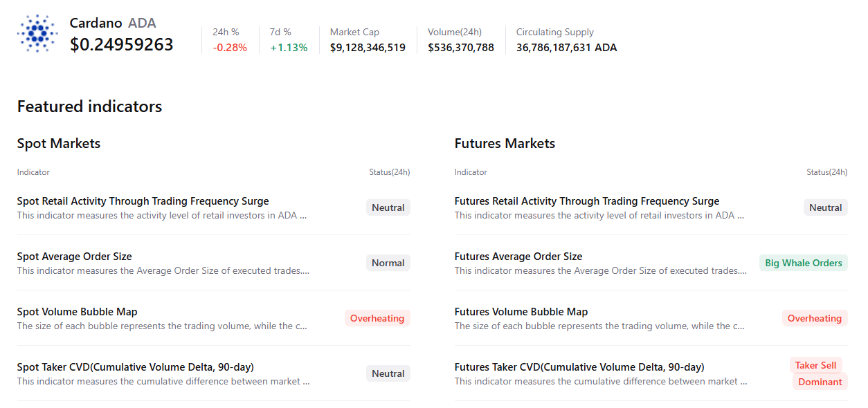868x408 pixels.
Task: Click Status(24h) header in Spot Markets
Action: click(390, 172)
